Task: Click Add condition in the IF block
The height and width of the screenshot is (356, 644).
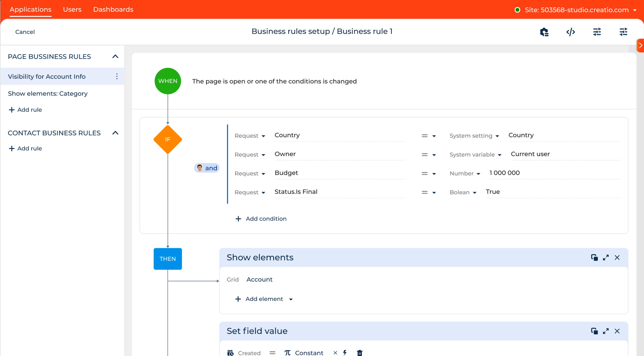Action: [261, 218]
